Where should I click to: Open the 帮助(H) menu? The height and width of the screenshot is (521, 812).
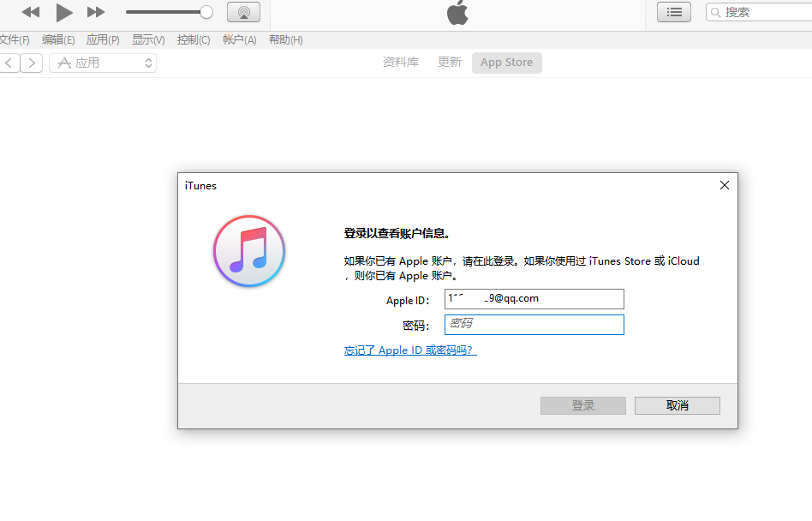(x=285, y=39)
